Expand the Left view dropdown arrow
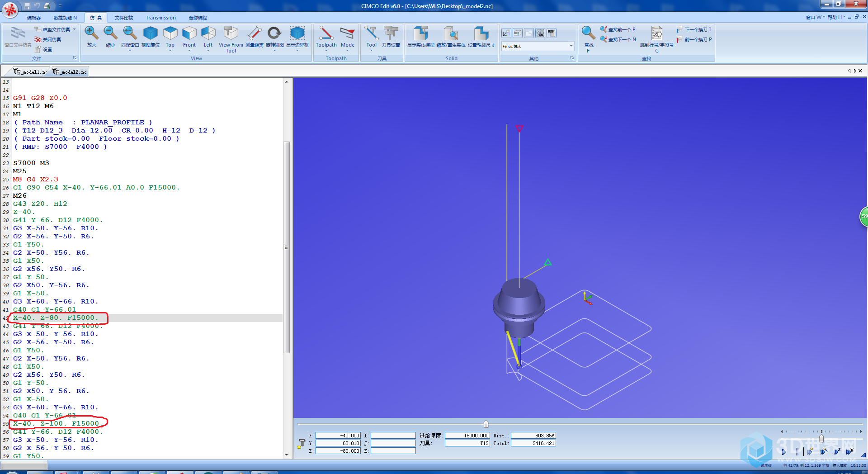Viewport: 868px width, 474px height. pyautogui.click(x=208, y=50)
